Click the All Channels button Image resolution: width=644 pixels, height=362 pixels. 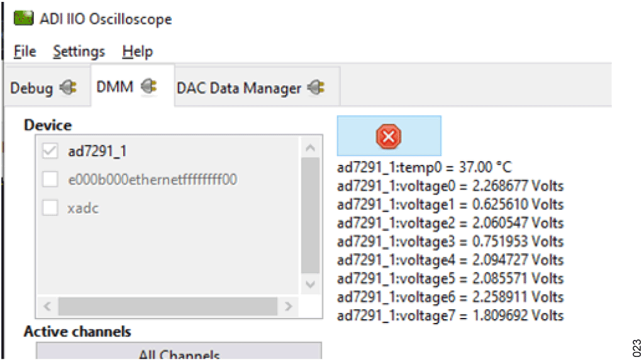pos(179,352)
